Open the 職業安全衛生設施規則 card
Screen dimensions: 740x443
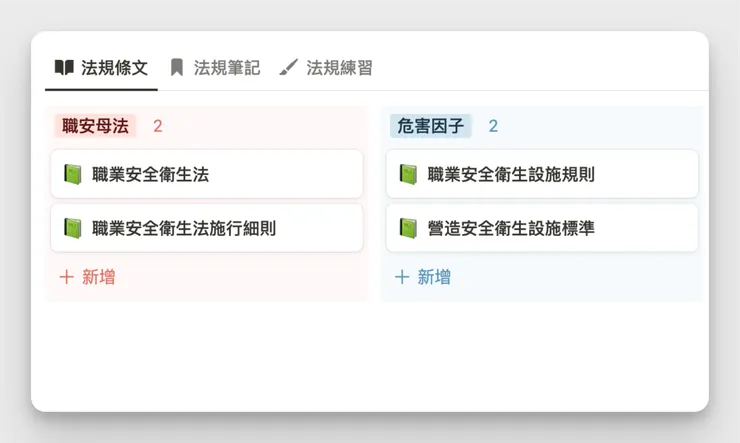coord(542,174)
